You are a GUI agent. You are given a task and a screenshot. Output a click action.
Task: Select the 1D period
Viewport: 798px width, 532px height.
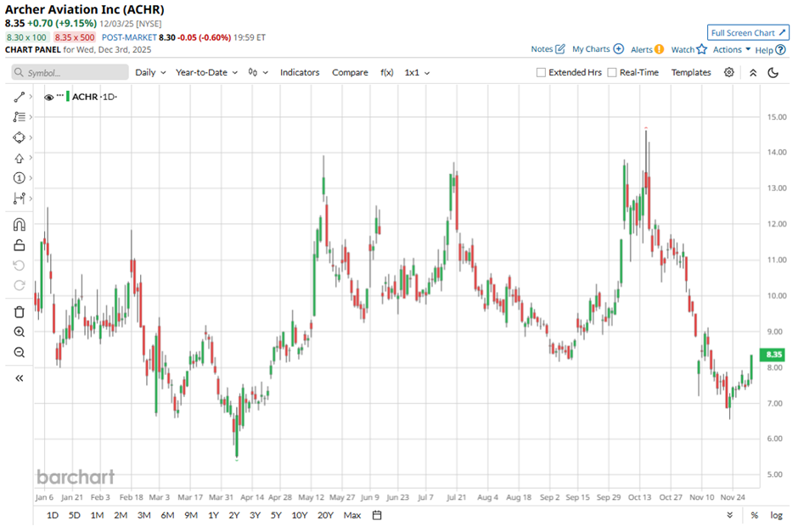tap(53, 515)
